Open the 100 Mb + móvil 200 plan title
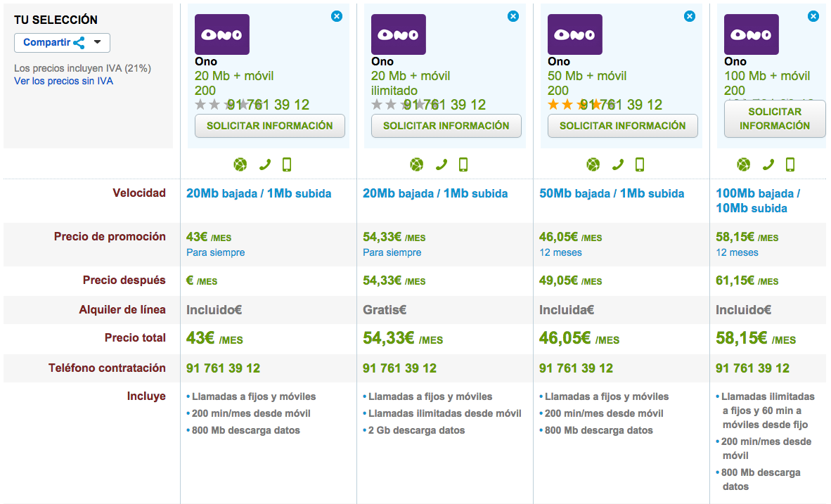 [768, 83]
